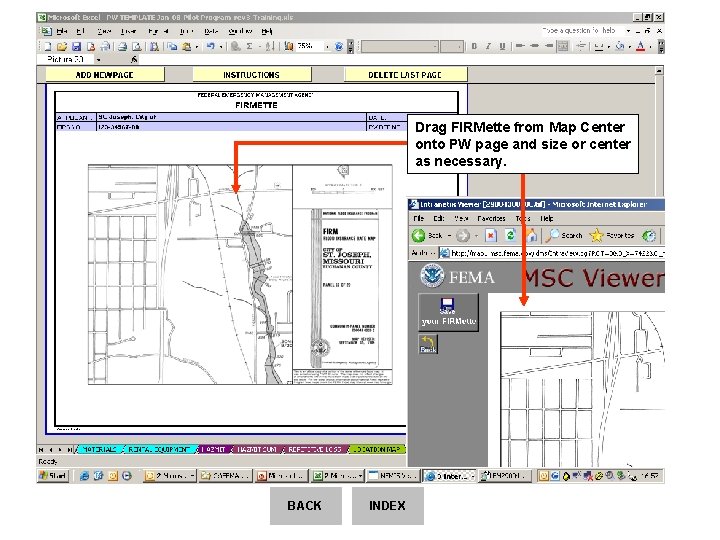Toggle Align Left button in formatting toolbar

tap(520, 46)
